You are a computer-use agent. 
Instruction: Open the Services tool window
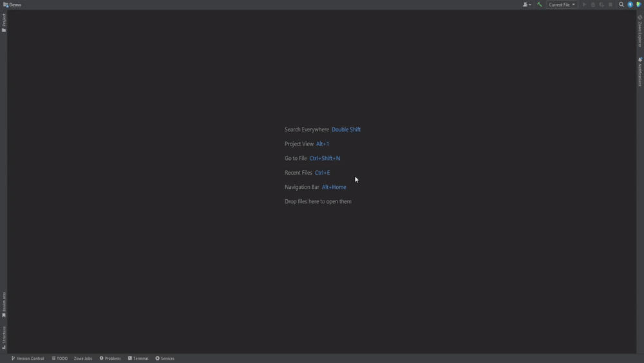pyautogui.click(x=165, y=358)
